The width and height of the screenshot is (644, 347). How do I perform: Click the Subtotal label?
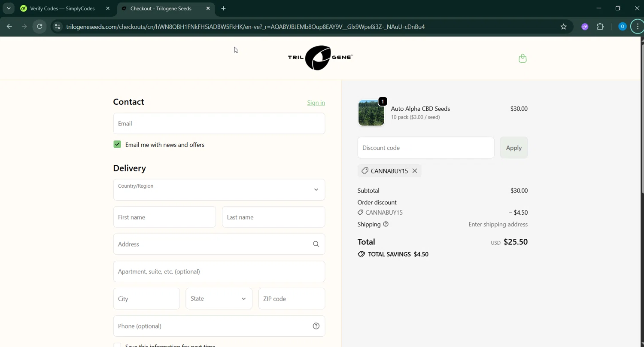tap(368, 191)
